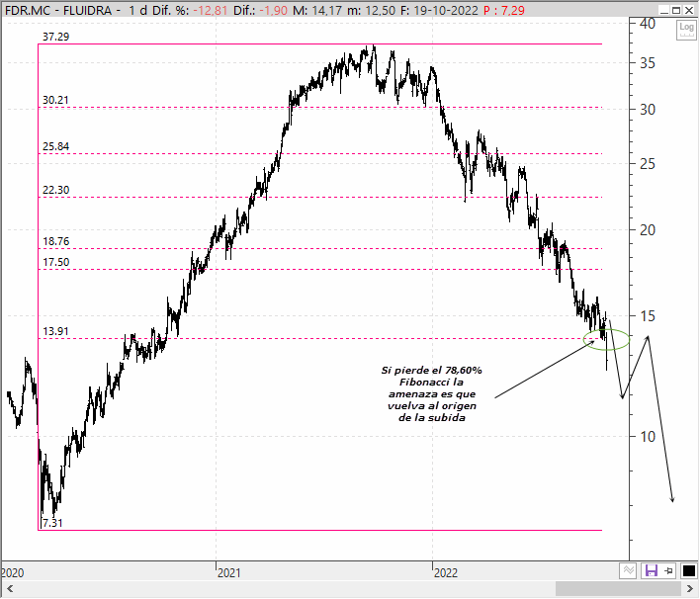Click the price axis value 40
Viewport: 700px width, 599px height.
[648, 24]
